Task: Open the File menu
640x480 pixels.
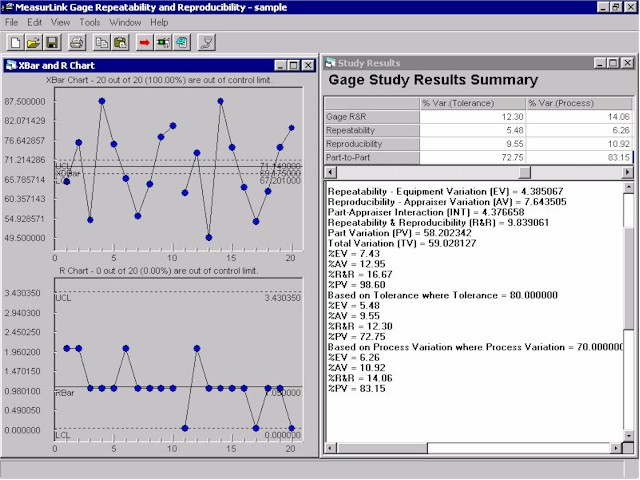Action: pos(11,21)
